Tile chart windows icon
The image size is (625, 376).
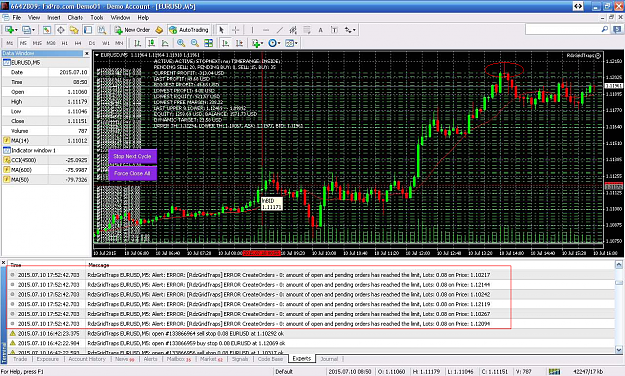[208, 43]
